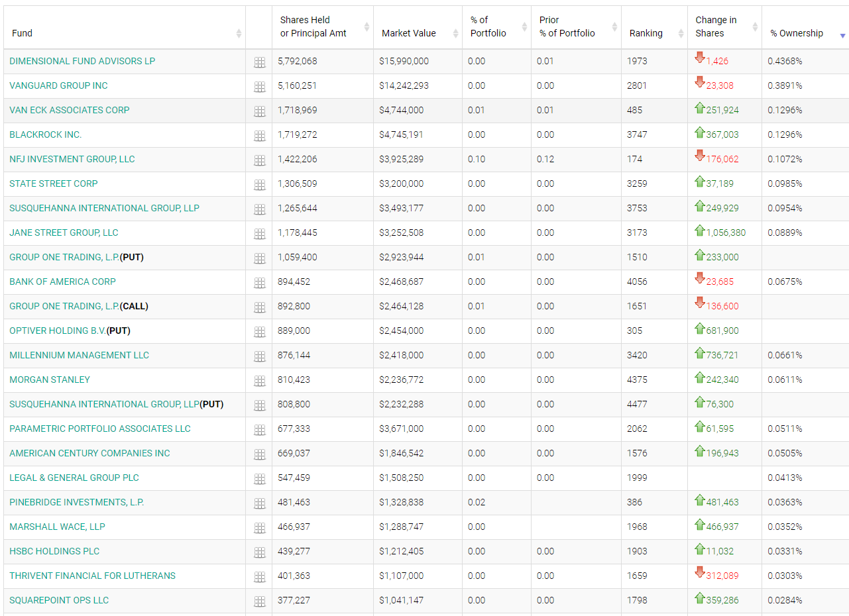849x616 pixels.
Task: Click green up arrow in Jane Street row
Action: [699, 230]
